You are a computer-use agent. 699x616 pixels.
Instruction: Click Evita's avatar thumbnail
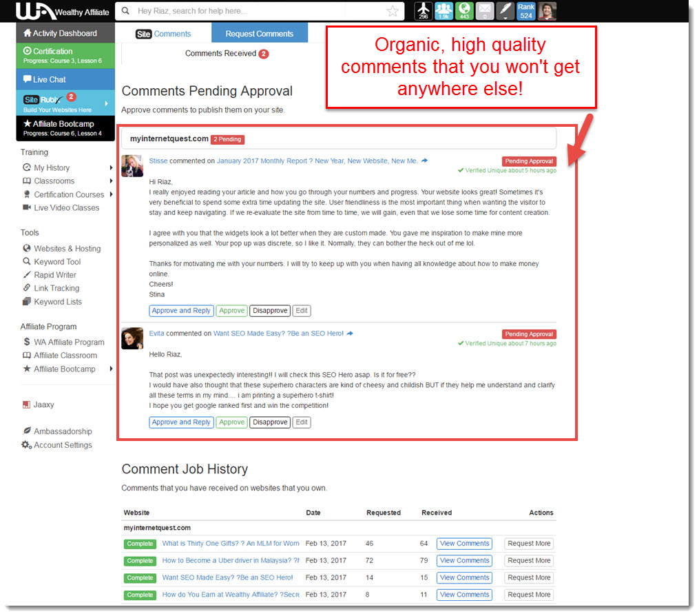coord(132,338)
